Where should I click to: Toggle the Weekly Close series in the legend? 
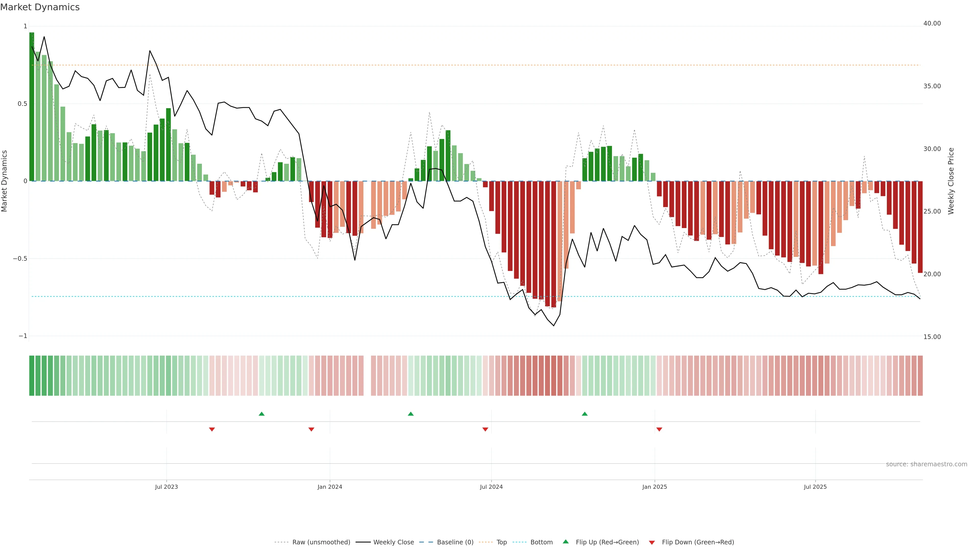393,542
